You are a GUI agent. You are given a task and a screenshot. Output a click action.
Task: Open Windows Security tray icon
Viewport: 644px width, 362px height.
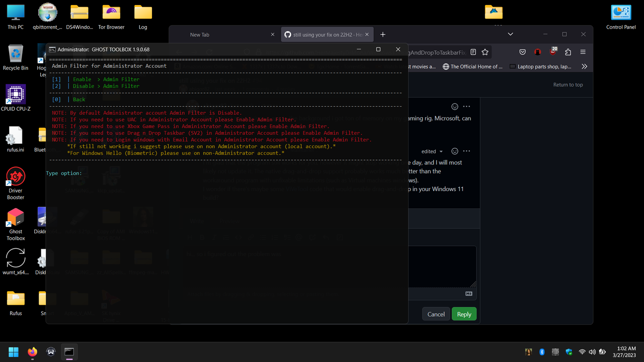coord(569,352)
